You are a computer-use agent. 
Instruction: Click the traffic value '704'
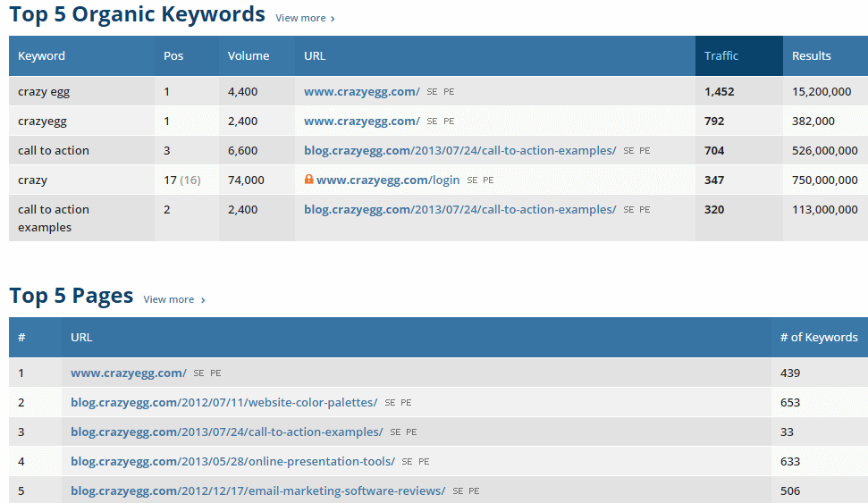[714, 150]
